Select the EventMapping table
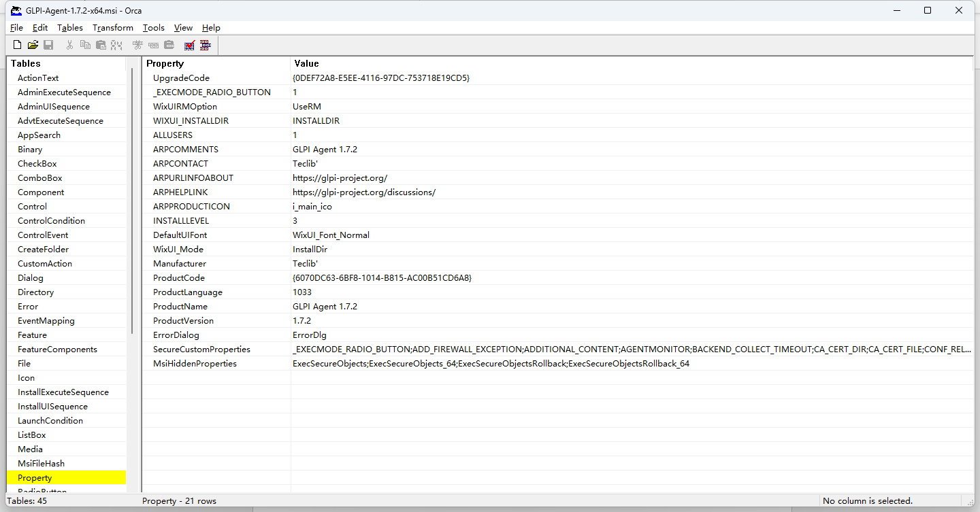This screenshot has height=512, width=980. click(x=46, y=321)
